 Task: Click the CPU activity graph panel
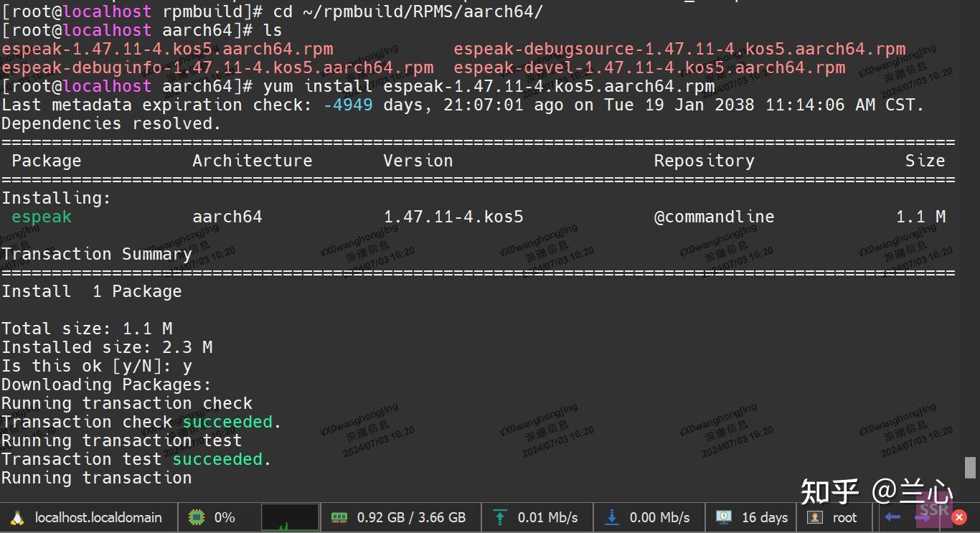(x=290, y=517)
